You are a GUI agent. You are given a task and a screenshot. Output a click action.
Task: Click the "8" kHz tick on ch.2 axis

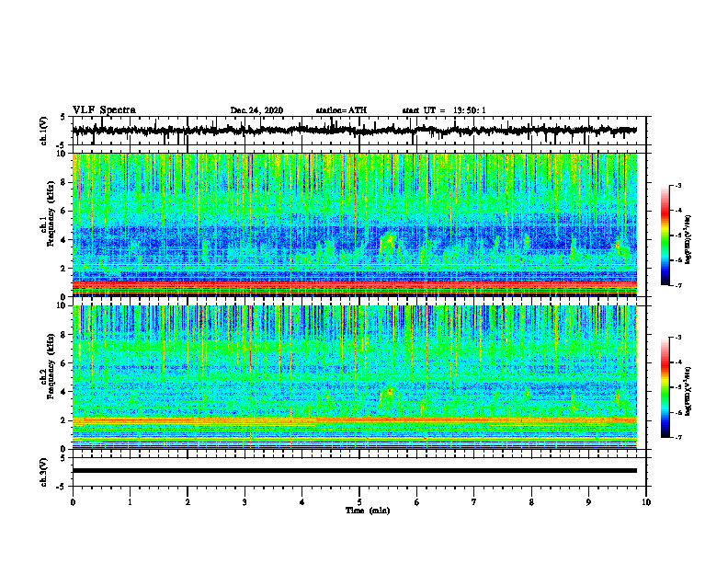[64, 335]
